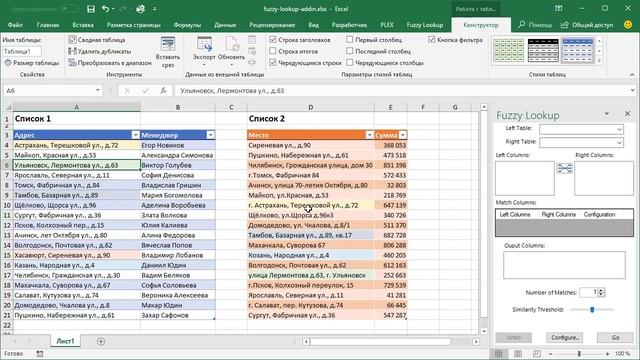Image resolution: width=640 pixels, height=360 pixels.
Task: Switch to the Данные tab
Action: pyautogui.click(x=225, y=25)
